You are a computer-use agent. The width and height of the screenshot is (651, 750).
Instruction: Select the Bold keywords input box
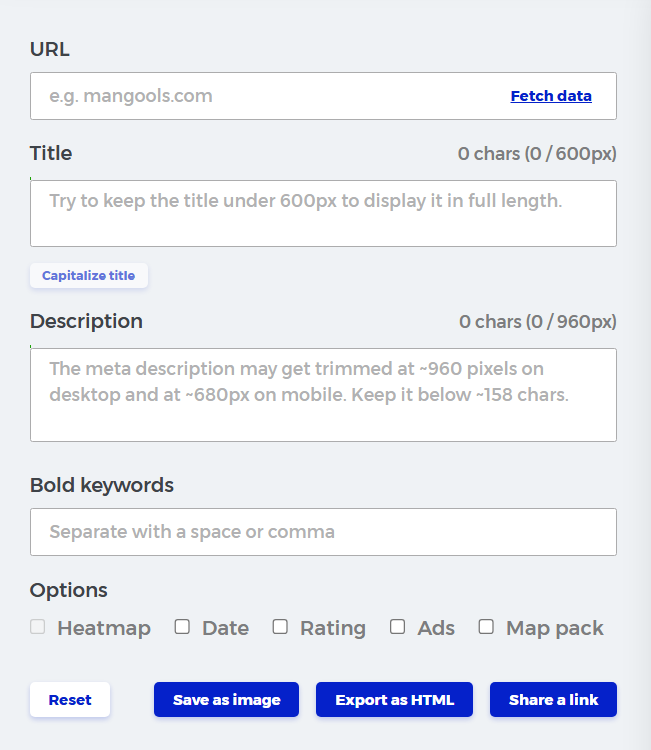[x=323, y=532]
